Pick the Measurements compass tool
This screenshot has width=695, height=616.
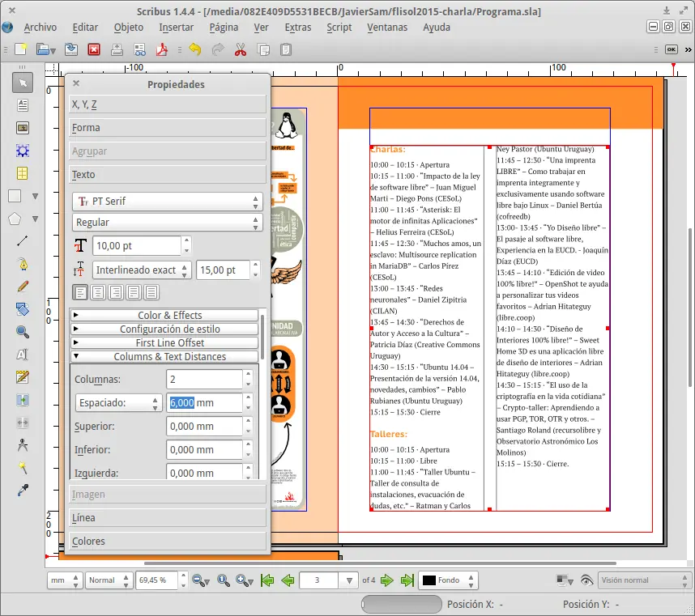[x=23, y=444]
